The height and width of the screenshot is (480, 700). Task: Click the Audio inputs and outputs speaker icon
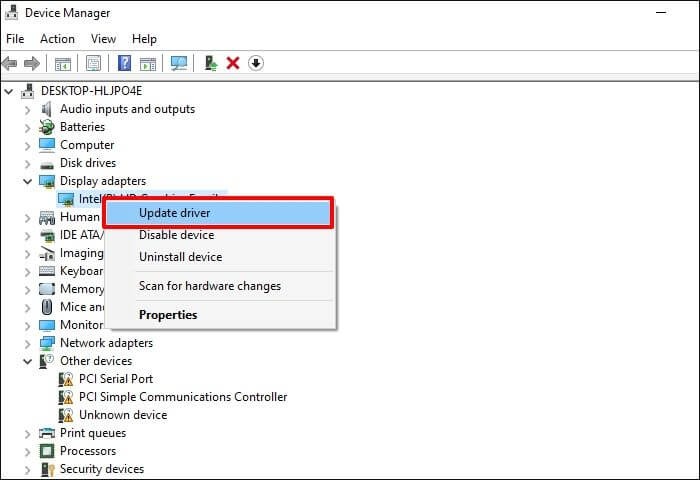[46, 109]
